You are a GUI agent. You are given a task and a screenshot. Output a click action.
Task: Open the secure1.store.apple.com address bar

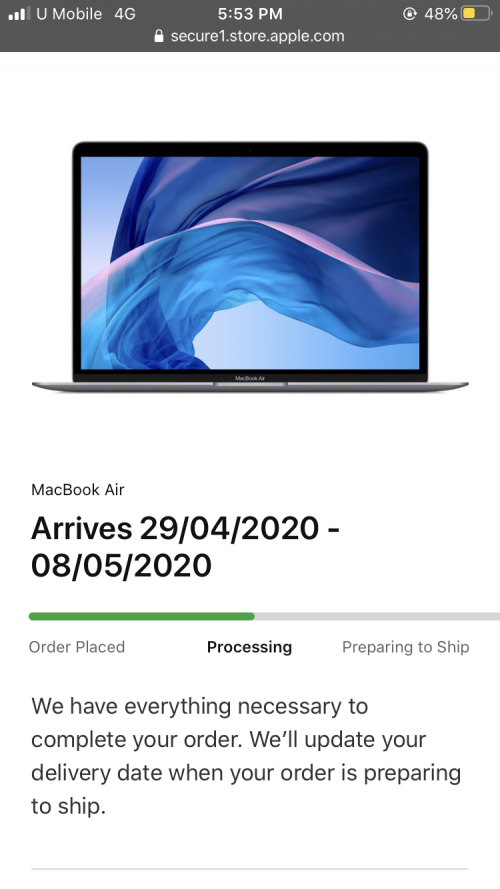249,36
